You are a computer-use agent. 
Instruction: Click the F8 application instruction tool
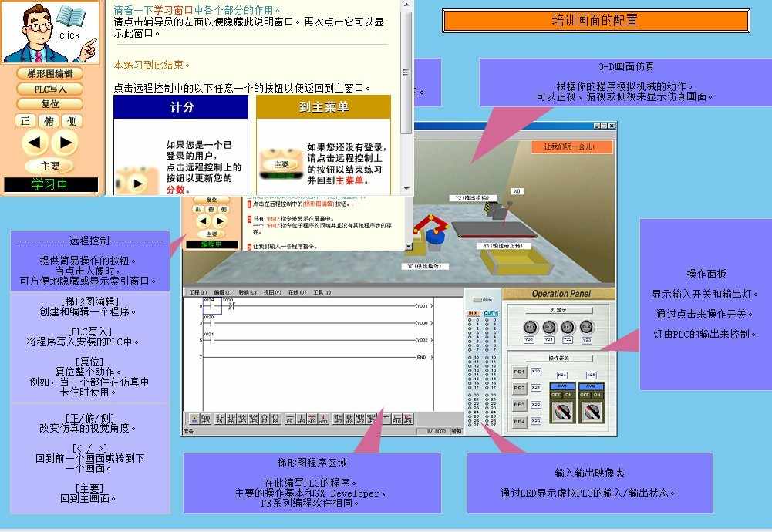coord(275,419)
